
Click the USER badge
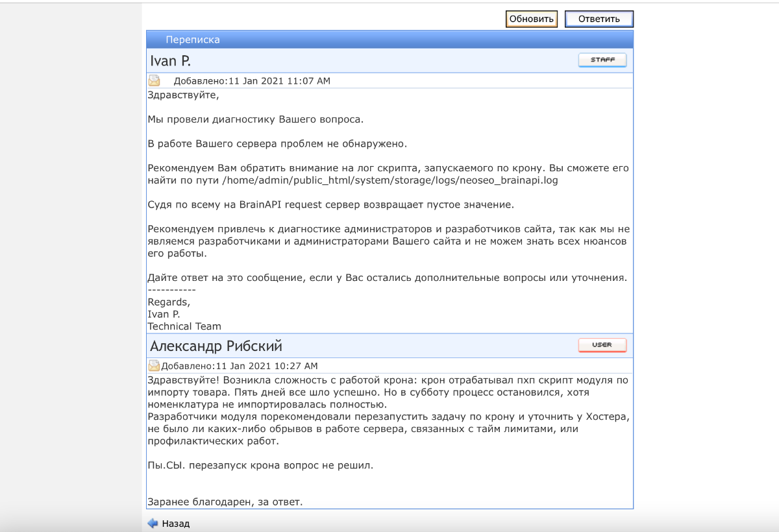pos(602,345)
